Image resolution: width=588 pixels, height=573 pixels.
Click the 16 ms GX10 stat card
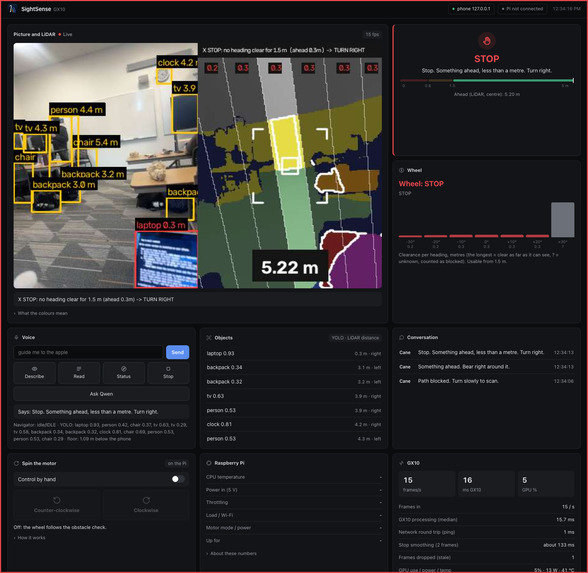(486, 484)
